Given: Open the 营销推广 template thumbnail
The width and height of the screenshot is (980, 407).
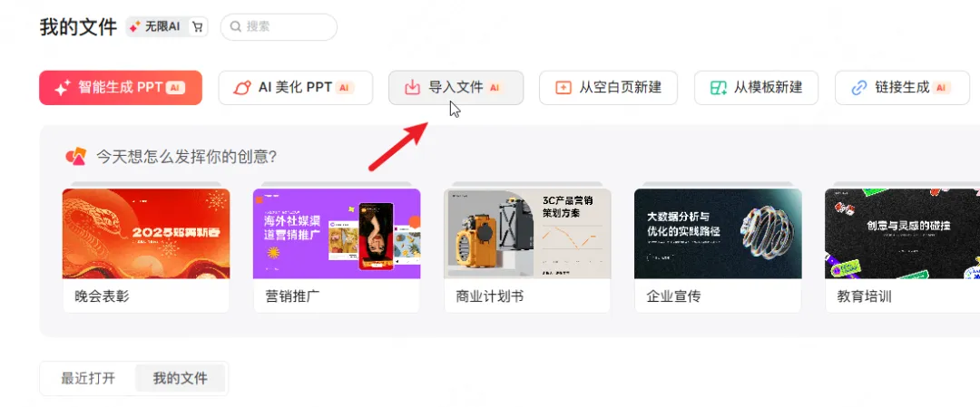Looking at the screenshot, I should pos(337,234).
